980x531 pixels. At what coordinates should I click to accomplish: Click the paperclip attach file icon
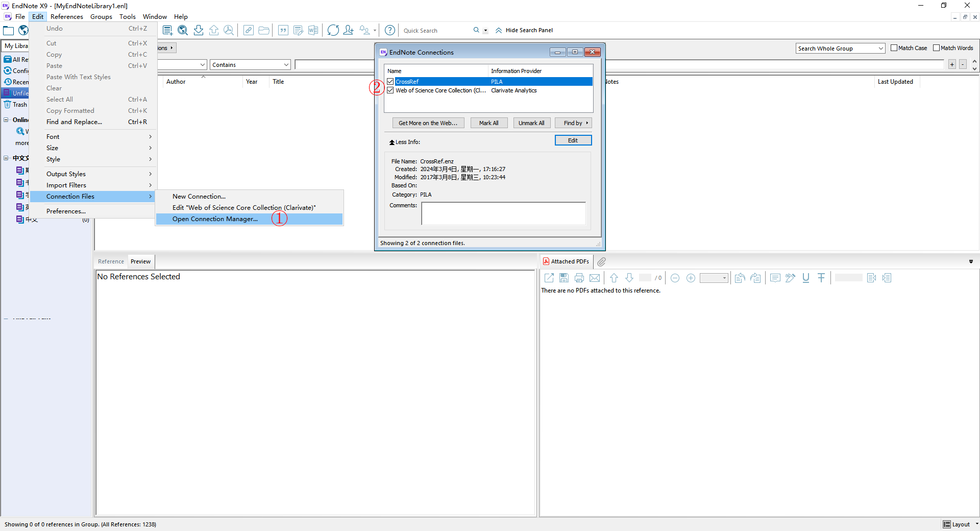[602, 261]
